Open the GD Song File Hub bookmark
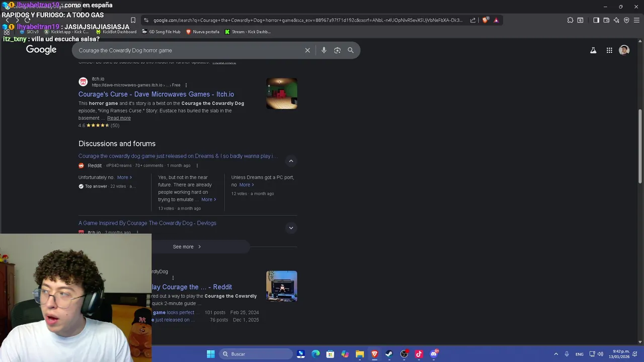Image resolution: width=644 pixels, height=362 pixels. pos(161,32)
